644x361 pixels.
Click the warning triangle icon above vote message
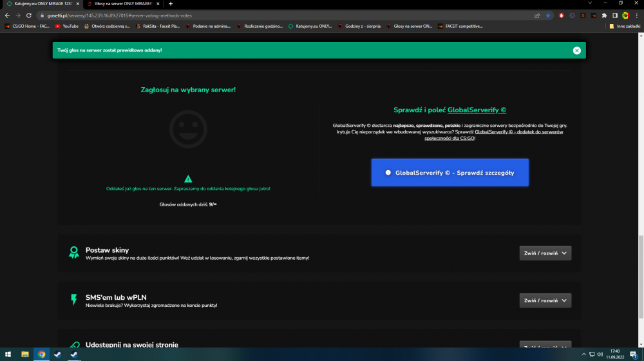pos(188,179)
